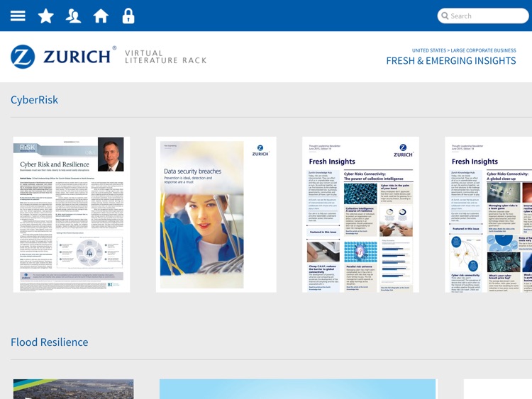The width and height of the screenshot is (532, 399).
Task: Open Large Corporate Business breadcrumb link
Action: pyautogui.click(x=483, y=50)
